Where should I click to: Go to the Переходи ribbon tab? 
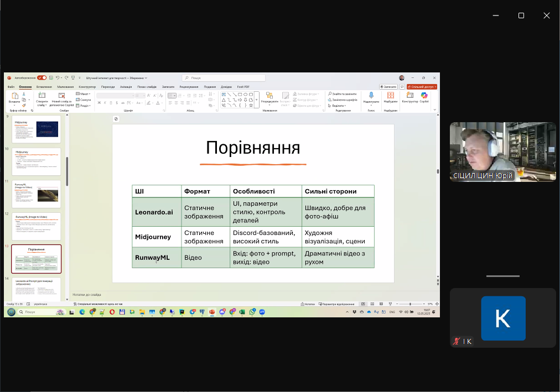(108, 87)
